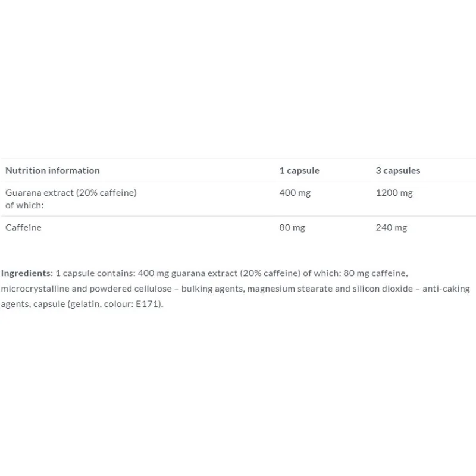The width and height of the screenshot is (476, 476).
Task: Click the 1200 mg value
Action: [394, 193]
